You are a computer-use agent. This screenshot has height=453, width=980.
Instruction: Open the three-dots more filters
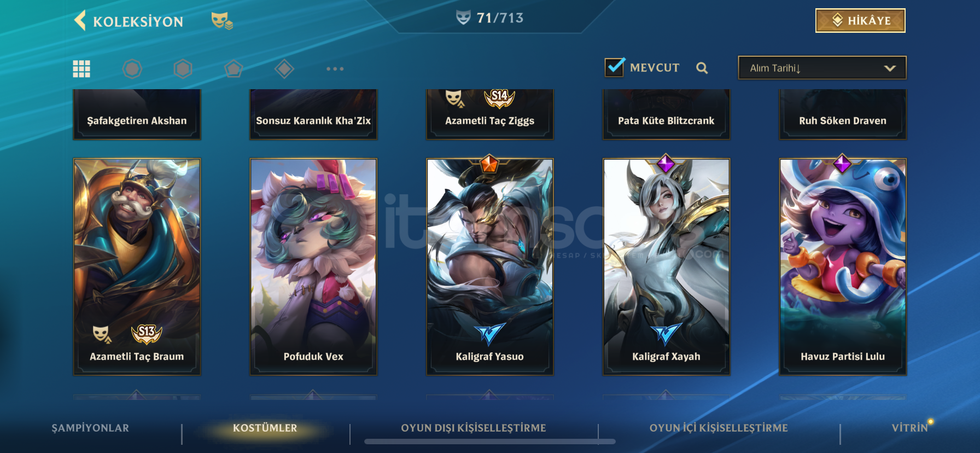(335, 69)
